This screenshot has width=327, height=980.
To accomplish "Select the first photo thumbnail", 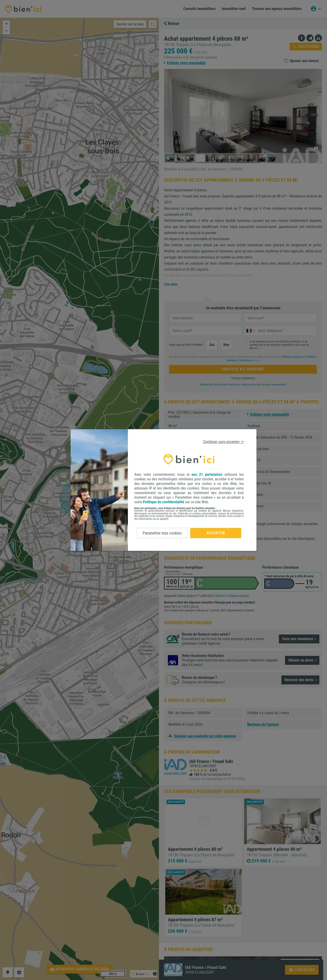I will point(170,158).
